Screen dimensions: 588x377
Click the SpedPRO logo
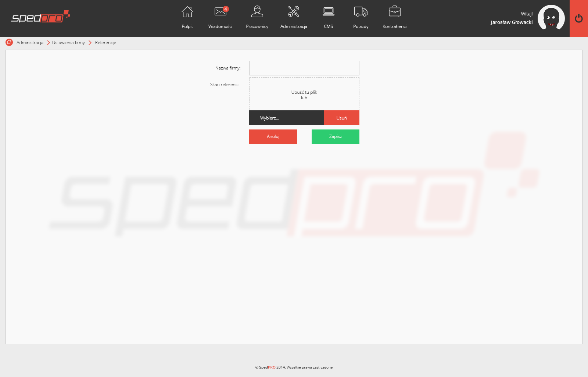coord(40,17)
